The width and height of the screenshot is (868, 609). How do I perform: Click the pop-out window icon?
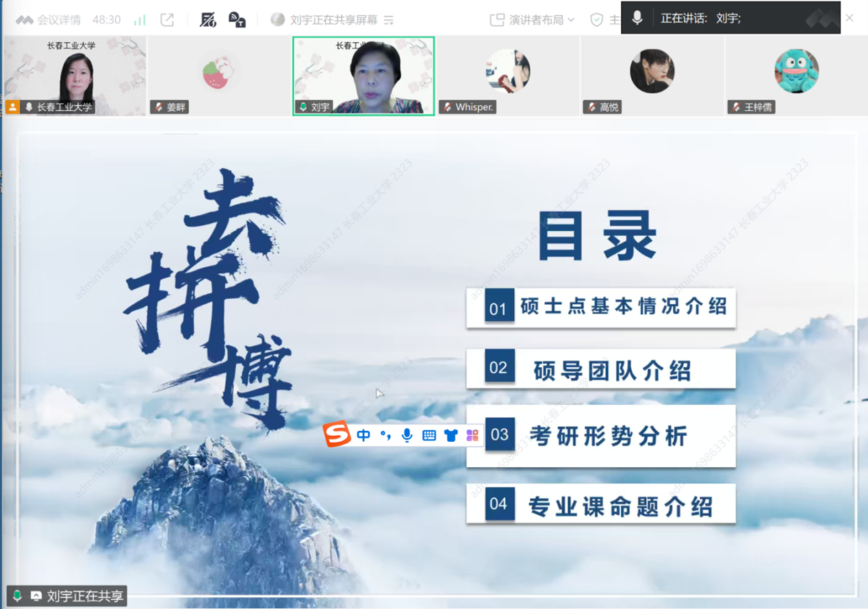[167, 20]
